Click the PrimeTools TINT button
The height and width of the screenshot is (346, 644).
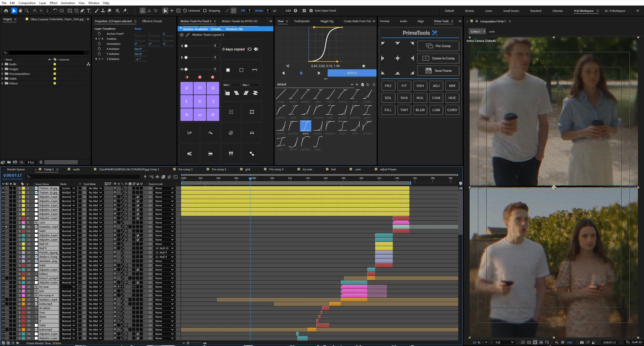coord(404,110)
